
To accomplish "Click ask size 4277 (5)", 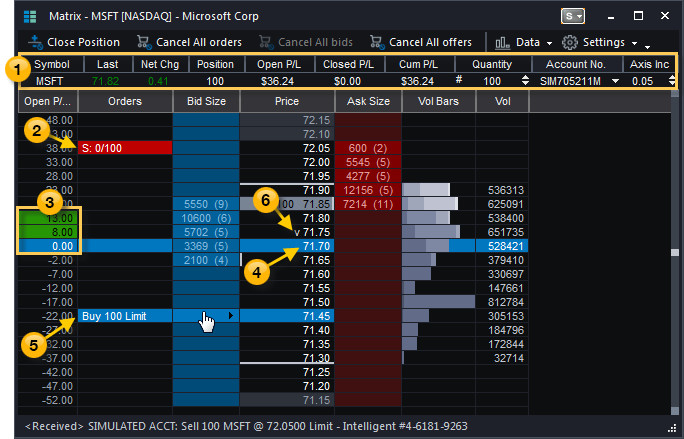I will click(368, 176).
